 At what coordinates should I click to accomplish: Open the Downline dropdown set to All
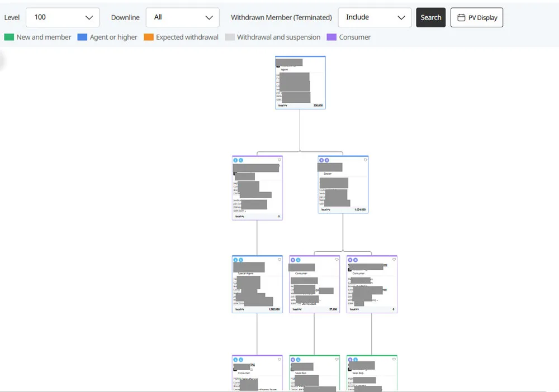[182, 17]
